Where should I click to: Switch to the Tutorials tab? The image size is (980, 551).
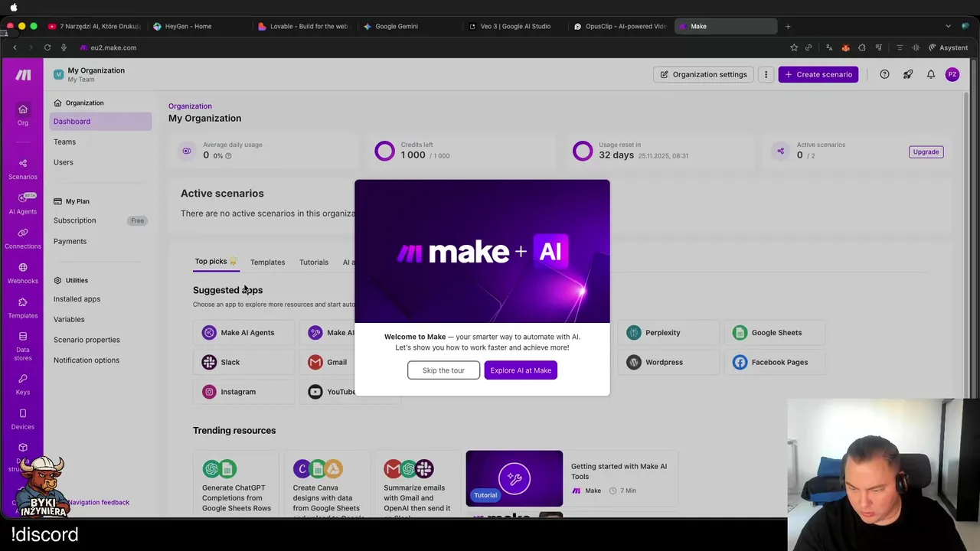pos(314,262)
